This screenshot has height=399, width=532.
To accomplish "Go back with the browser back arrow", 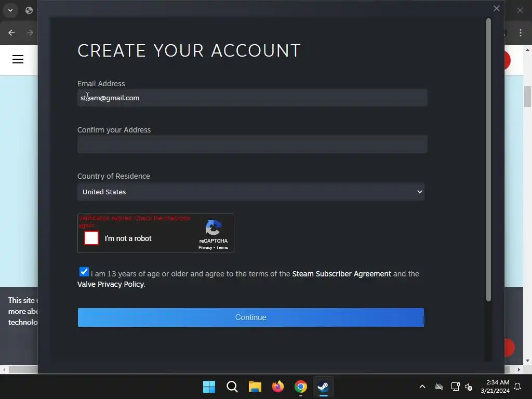I will [11, 33].
